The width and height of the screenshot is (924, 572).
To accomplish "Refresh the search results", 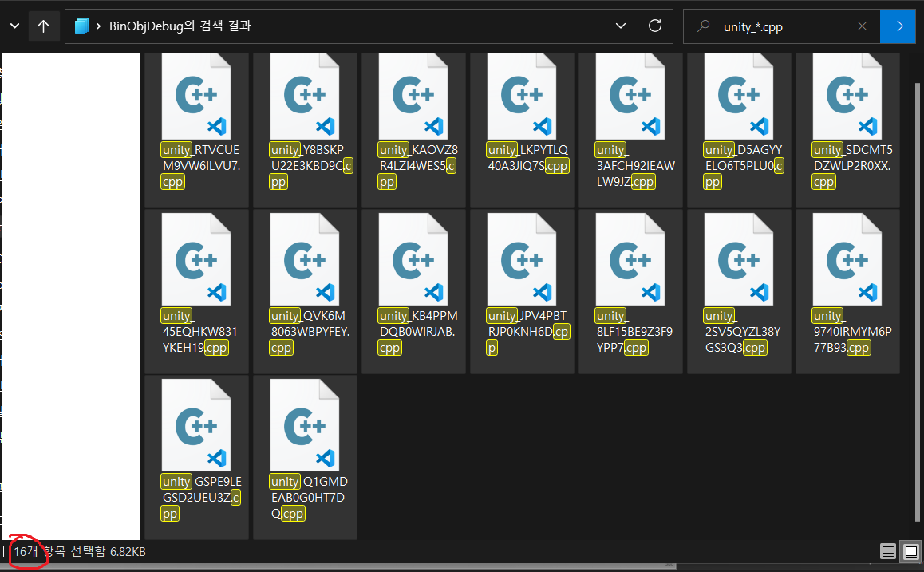I will click(654, 26).
